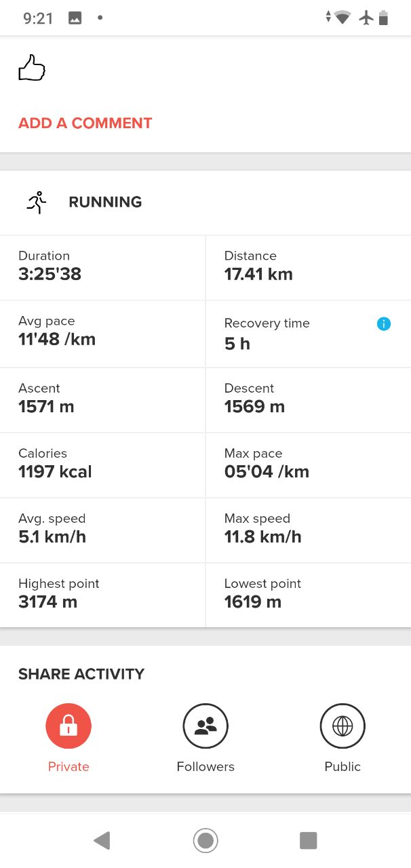The width and height of the screenshot is (411, 868).
Task: Tap the Avg pace 11'48 /km cell
Action: [x=102, y=334]
